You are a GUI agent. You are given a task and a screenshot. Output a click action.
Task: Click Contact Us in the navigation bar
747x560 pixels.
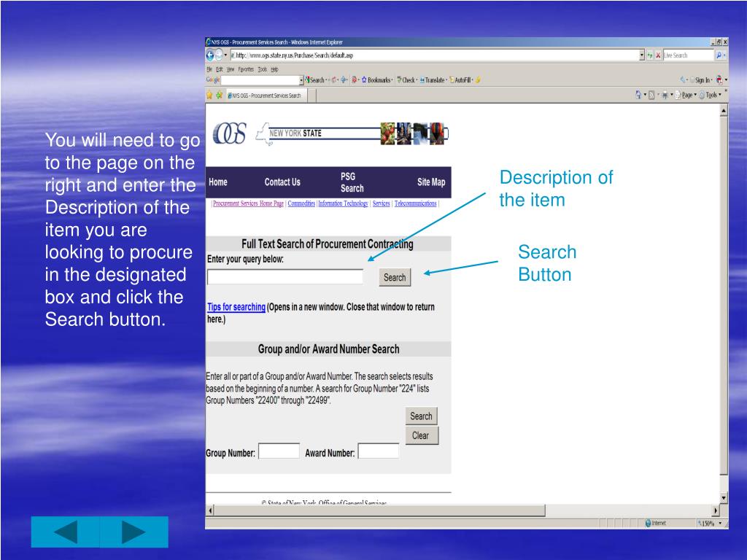click(282, 182)
